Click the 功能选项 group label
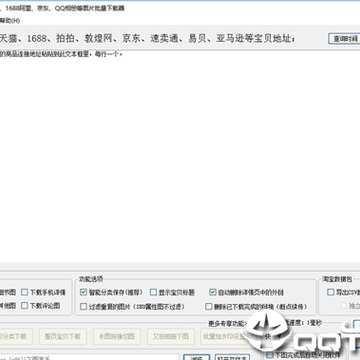Viewport: 360px width, 360px height. [x=91, y=279]
